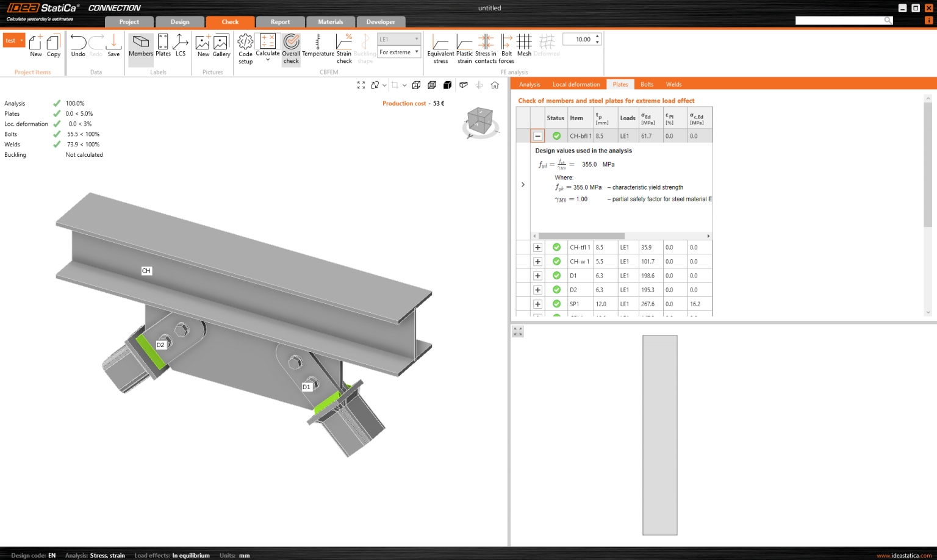Collapse the CH-bfl 1 result row
The height and width of the screenshot is (560, 937).
(x=537, y=135)
